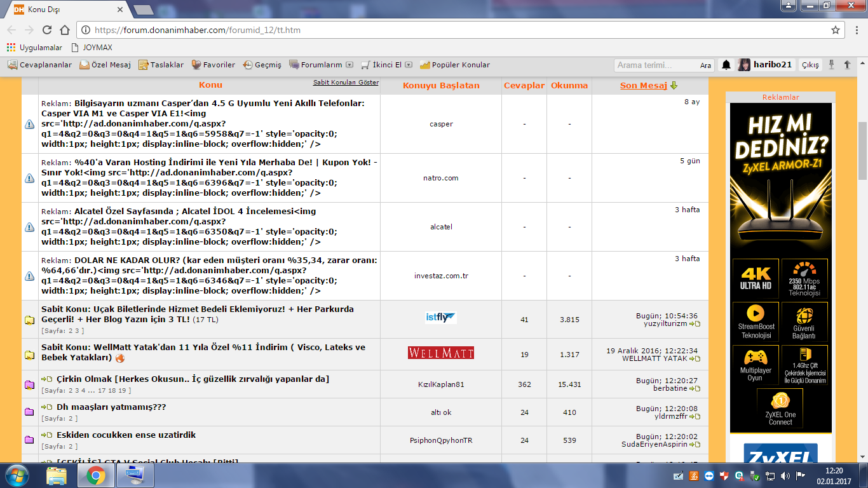Click warning icon beside DOLAR NE KADAR ad

tap(29, 276)
